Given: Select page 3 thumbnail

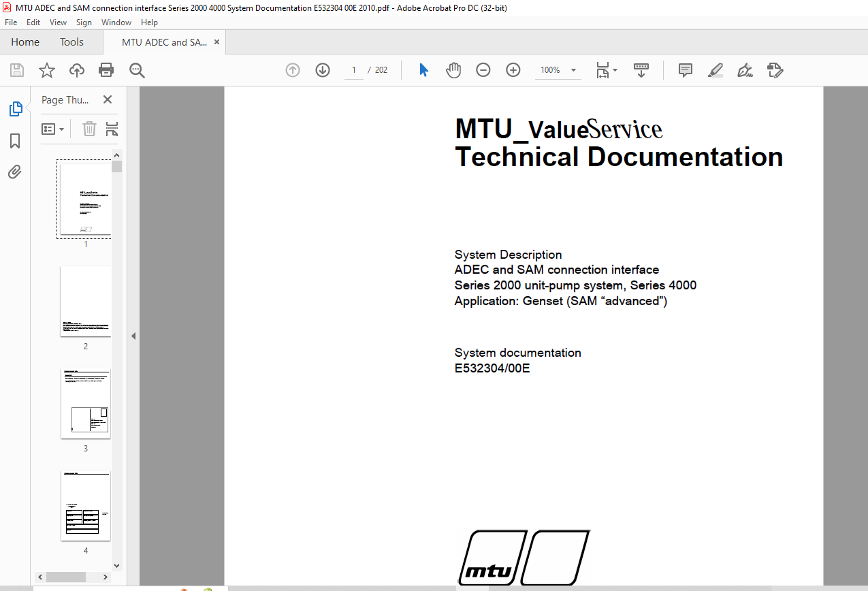Looking at the screenshot, I should pos(85,403).
